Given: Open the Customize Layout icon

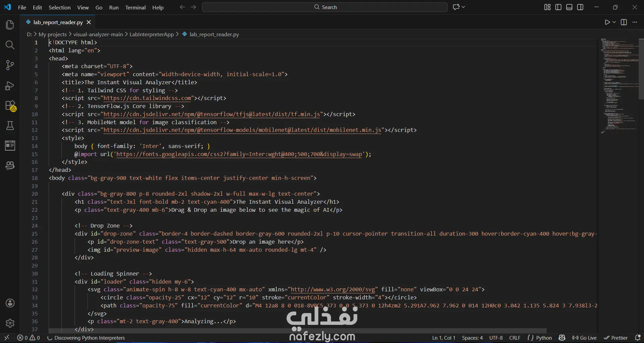Looking at the screenshot, I should coord(547,7).
